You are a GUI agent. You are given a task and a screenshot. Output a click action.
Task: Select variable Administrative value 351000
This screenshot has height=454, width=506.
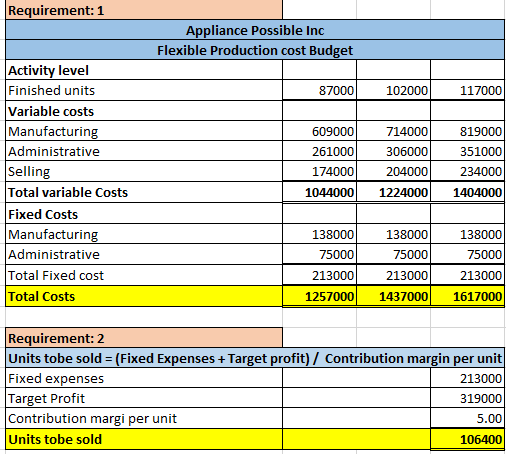point(467,151)
